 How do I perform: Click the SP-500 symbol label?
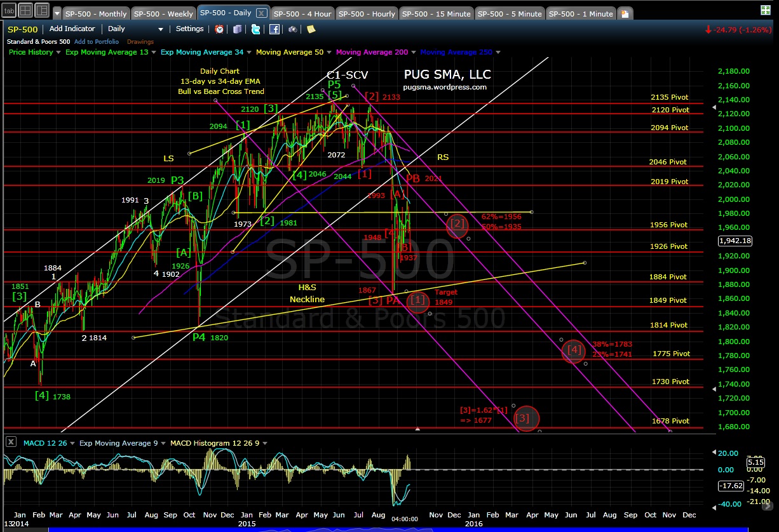pos(23,29)
